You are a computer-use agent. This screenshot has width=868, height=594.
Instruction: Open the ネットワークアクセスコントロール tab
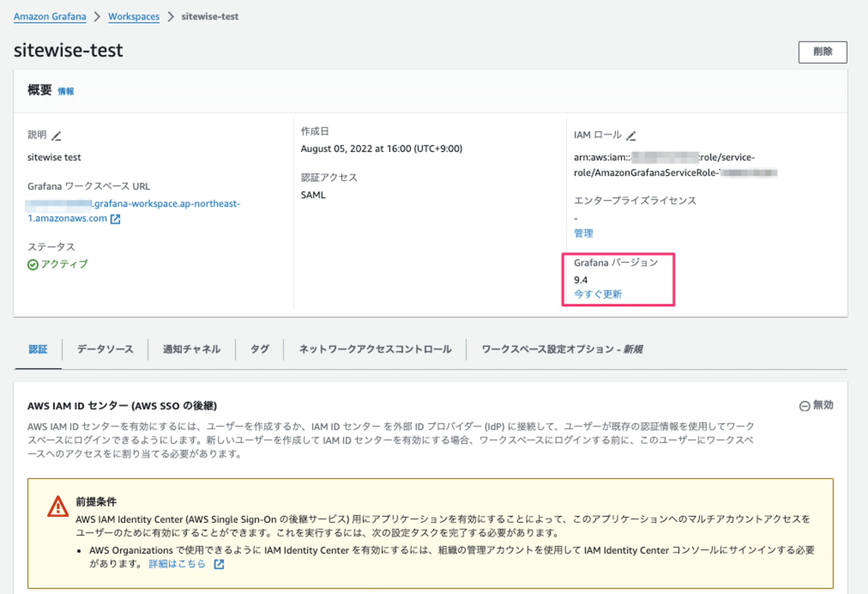(x=375, y=349)
